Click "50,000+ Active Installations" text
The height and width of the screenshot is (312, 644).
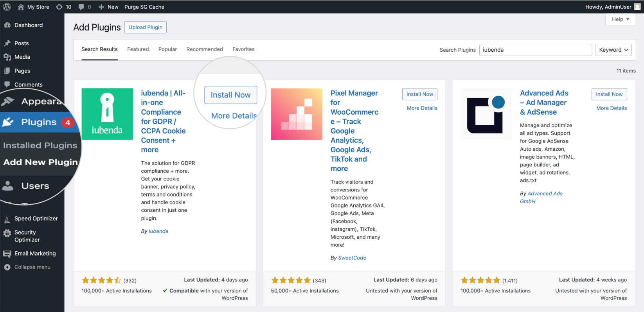pos(305,291)
